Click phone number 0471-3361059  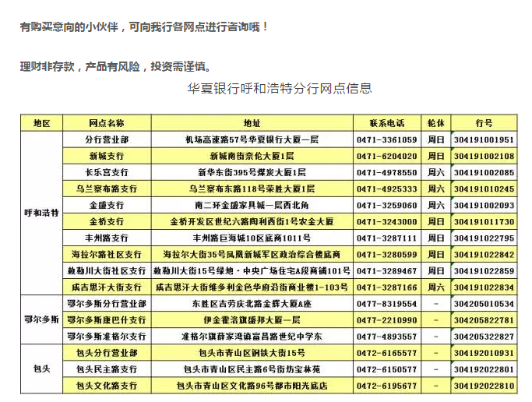coord(387,139)
